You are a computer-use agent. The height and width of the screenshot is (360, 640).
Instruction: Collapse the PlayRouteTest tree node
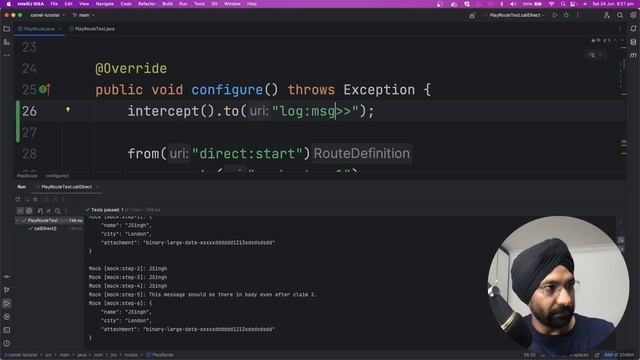tap(18, 220)
